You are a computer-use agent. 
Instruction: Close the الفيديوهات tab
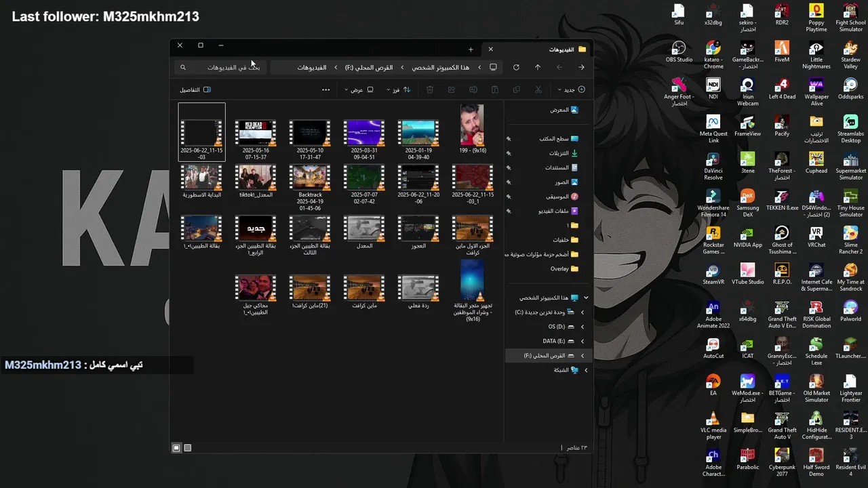pyautogui.click(x=490, y=49)
